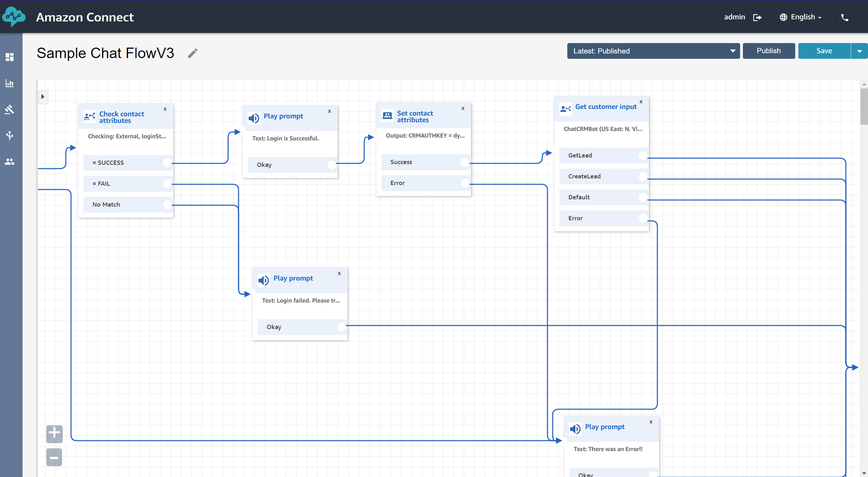
Task: Remove the Get customer input block
Action: (x=641, y=102)
